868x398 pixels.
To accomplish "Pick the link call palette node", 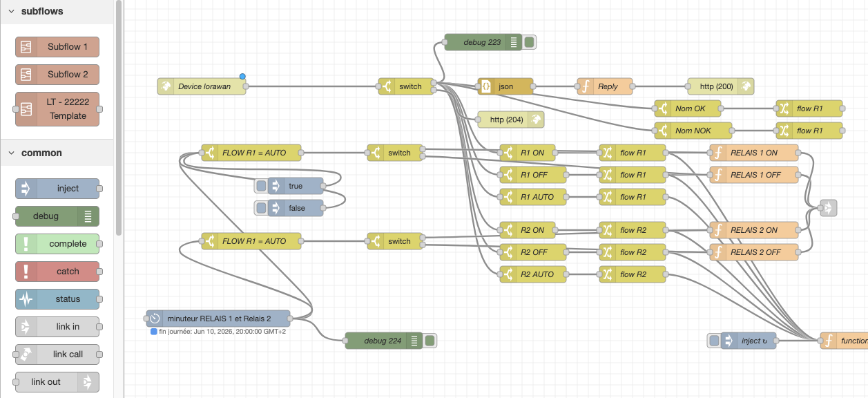I will pos(57,354).
